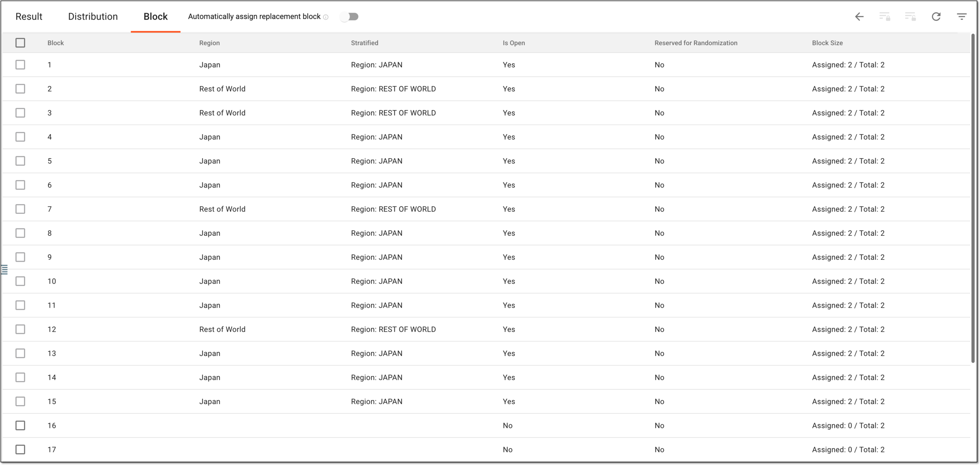Click the Region column header
This screenshot has height=465, width=980.
(209, 43)
